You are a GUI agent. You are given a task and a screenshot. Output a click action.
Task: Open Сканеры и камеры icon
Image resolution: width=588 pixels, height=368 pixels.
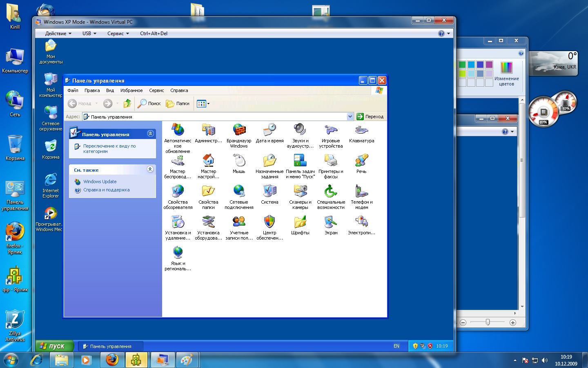point(300,197)
